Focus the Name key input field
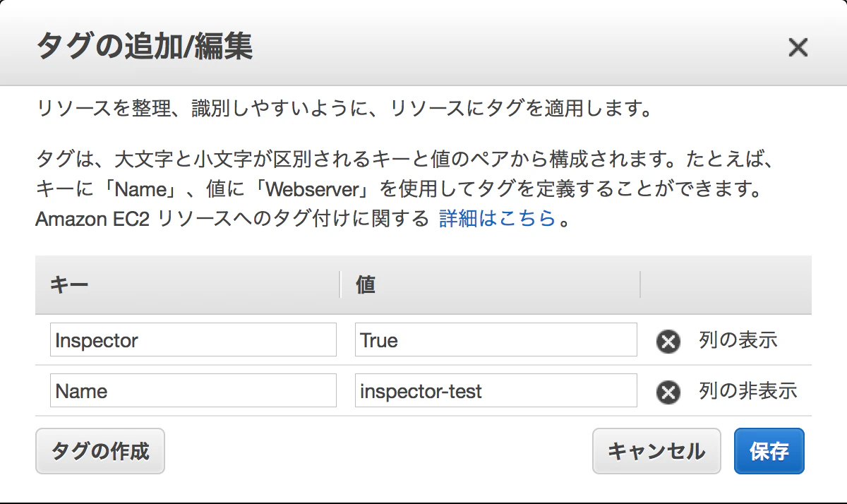 pos(193,390)
